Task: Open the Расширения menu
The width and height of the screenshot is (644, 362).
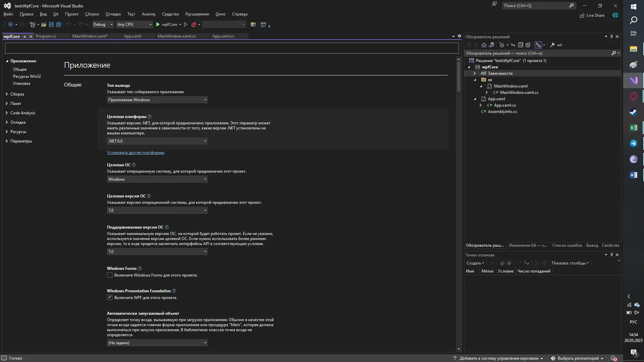Action: click(x=197, y=14)
